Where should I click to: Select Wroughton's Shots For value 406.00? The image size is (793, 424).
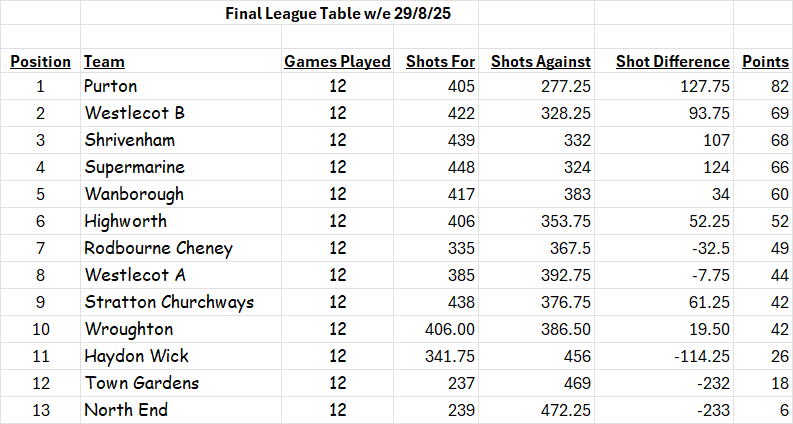tap(450, 329)
